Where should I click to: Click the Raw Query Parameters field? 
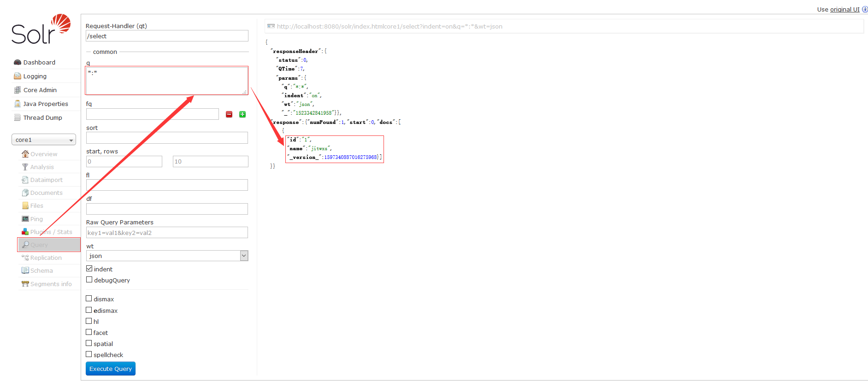(x=167, y=232)
